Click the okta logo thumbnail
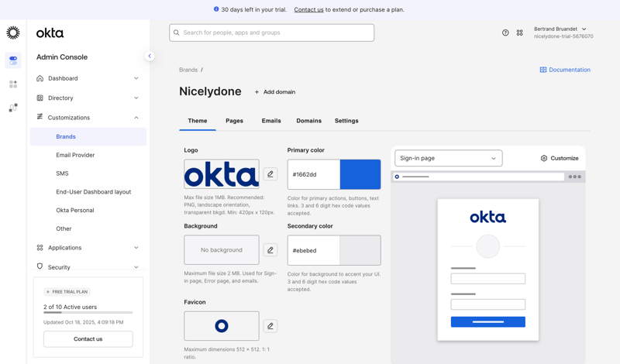620x364 pixels. coord(222,174)
